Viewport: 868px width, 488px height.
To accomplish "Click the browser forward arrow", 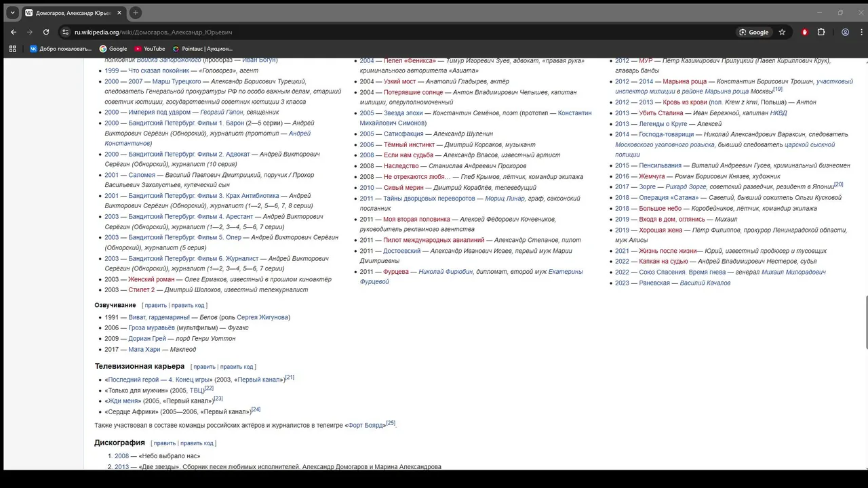I will tap(30, 32).
